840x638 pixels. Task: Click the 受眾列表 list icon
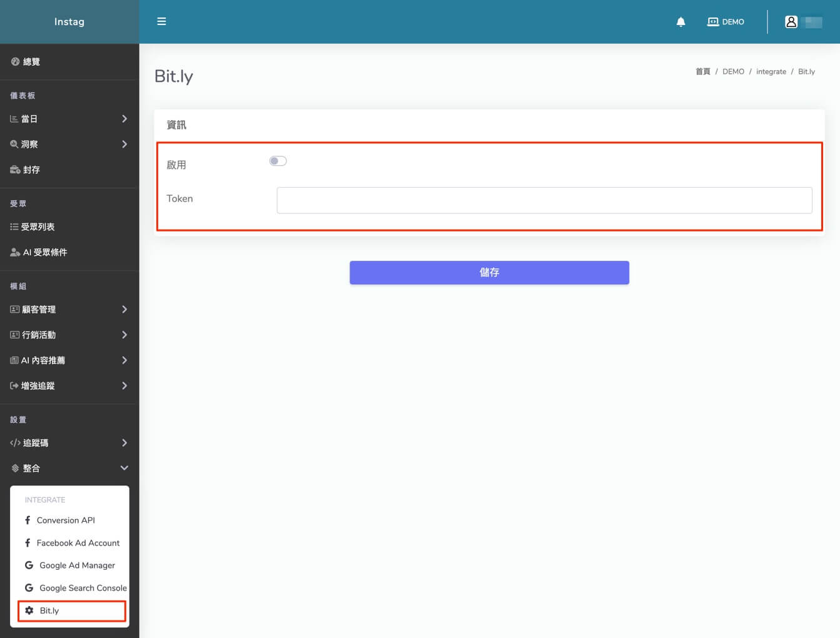14,226
